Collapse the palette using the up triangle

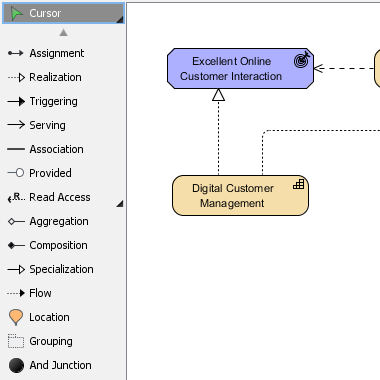63,32
